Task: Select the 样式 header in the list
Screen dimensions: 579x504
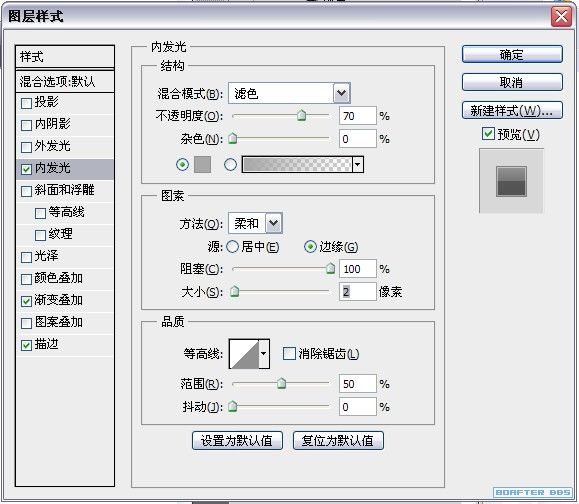Action: point(65,57)
